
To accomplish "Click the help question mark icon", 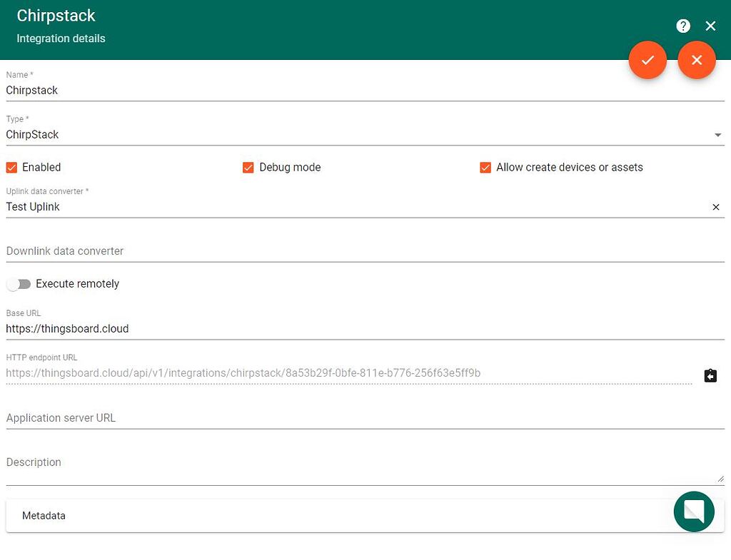I will (683, 26).
